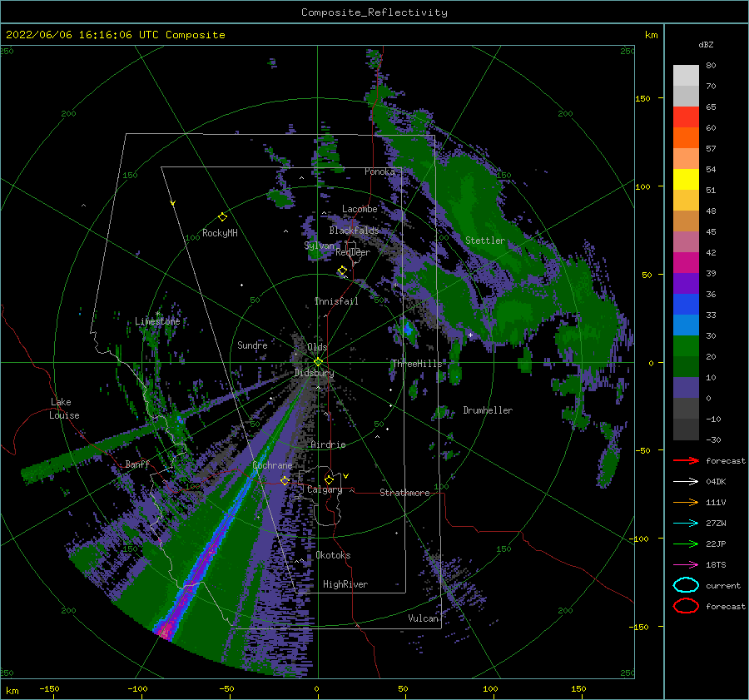Click the 18TS legend text
Viewport: 749px width, 700px height.
point(716,565)
